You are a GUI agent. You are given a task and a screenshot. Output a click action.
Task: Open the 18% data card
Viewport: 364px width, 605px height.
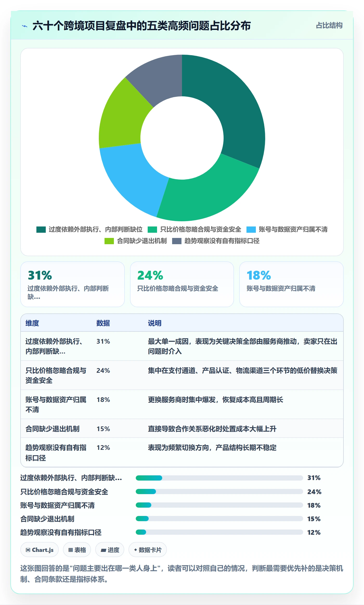291,284
